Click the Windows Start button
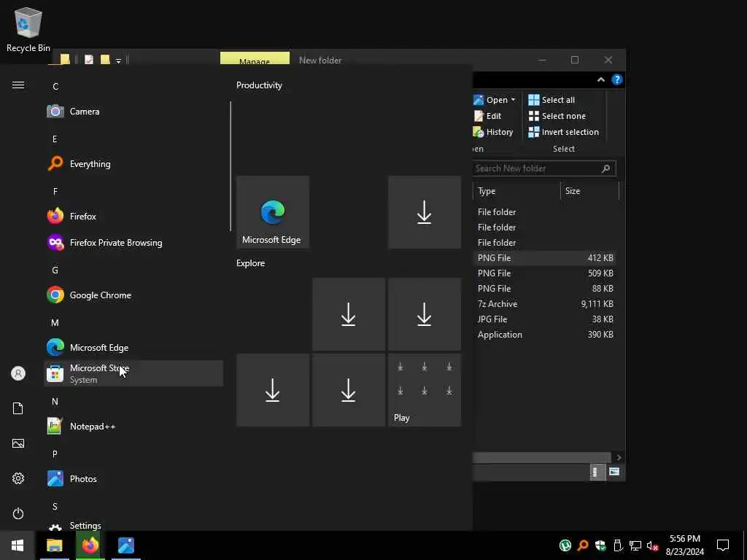 click(18, 545)
